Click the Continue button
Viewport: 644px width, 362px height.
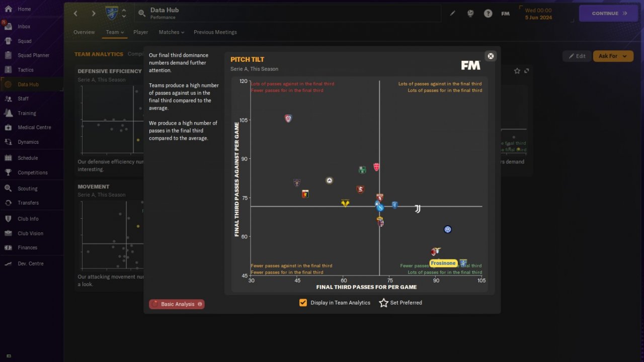[x=609, y=14]
